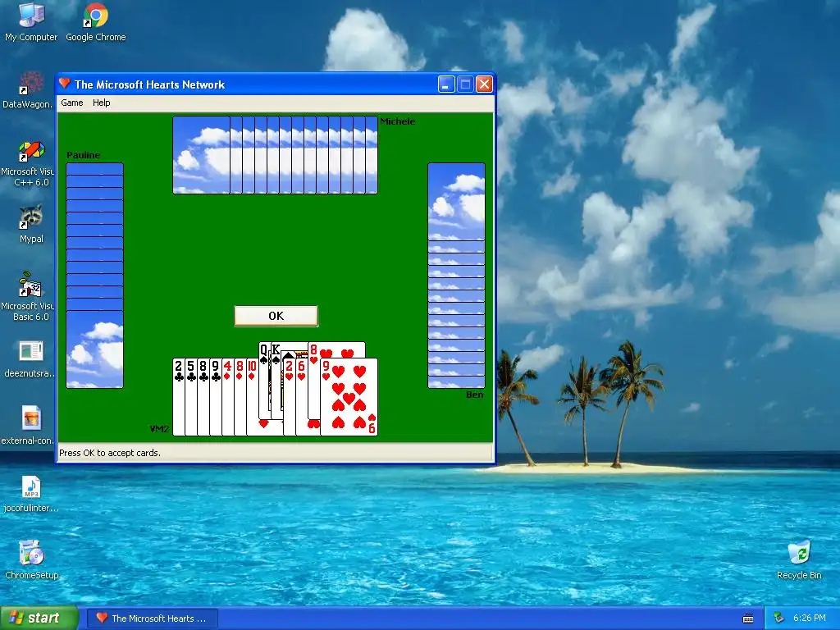840x630 pixels.
Task: Click the player name Pauline
Action: click(83, 155)
